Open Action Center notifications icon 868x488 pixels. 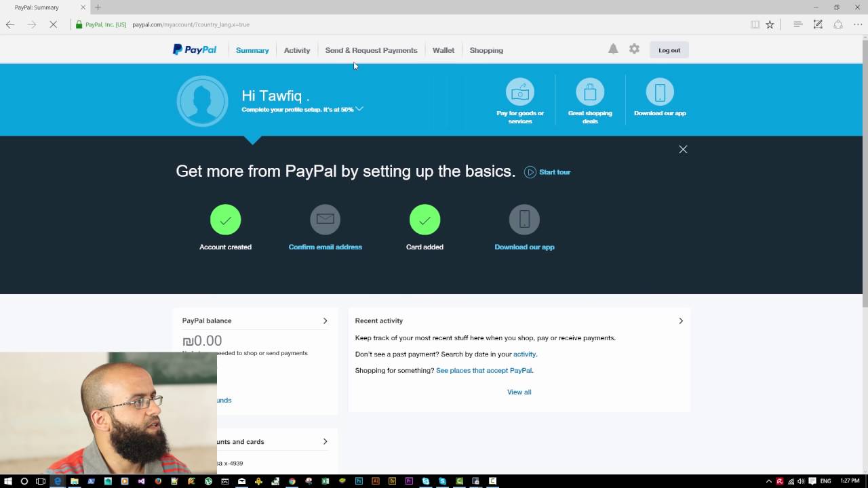tap(812, 481)
